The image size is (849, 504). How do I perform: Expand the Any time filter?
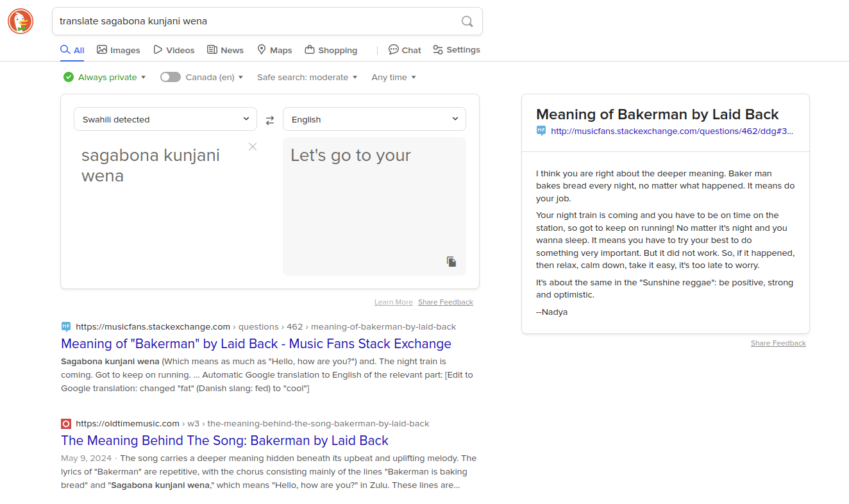(x=394, y=77)
